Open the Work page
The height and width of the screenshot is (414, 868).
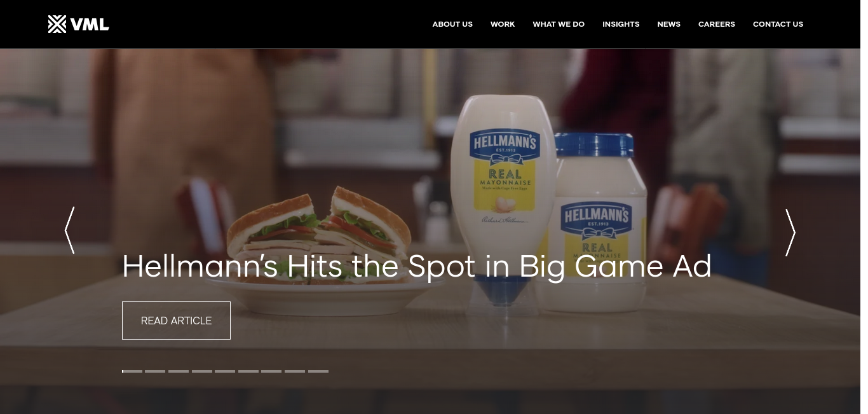503,24
